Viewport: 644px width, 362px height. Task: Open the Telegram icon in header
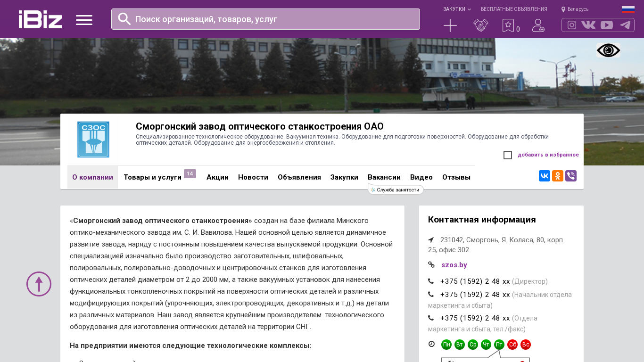[x=625, y=25]
